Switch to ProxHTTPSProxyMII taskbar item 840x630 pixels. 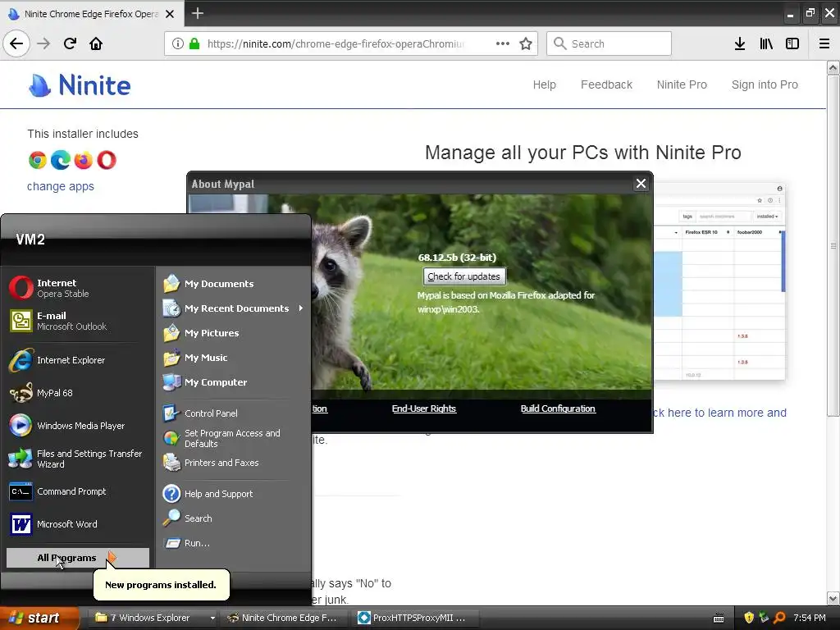[x=414, y=618]
